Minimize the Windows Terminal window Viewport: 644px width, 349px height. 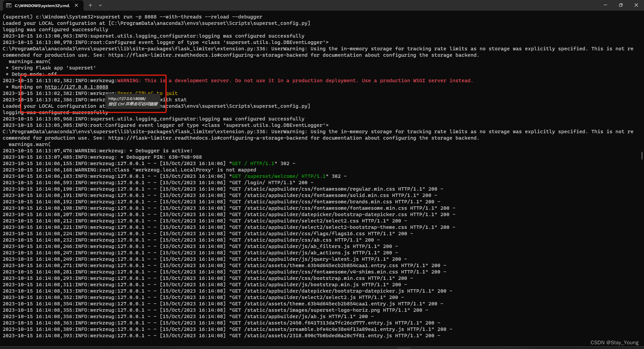[605, 5]
